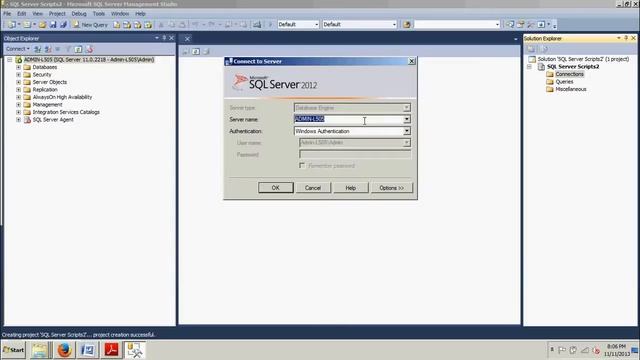
Task: Close the Object Explorer panel
Action: coord(171,38)
